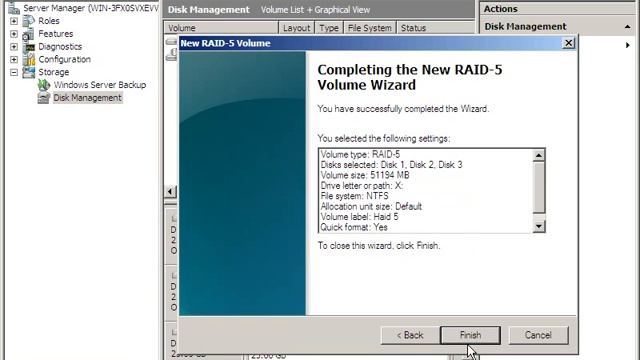Image resolution: width=640 pixels, height=360 pixels.
Task: Click the Disk Management tree icon
Action: (x=44, y=98)
